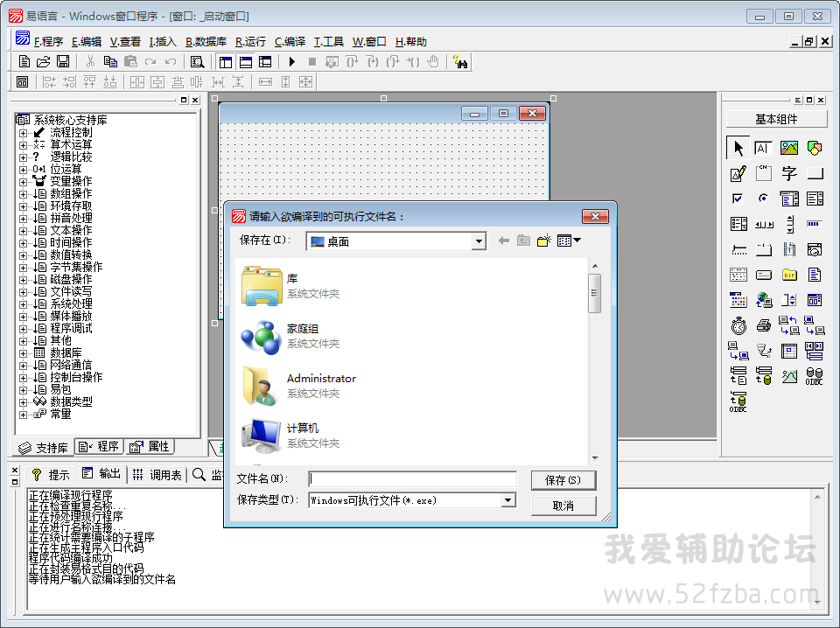The width and height of the screenshot is (840, 628).
Task: Click the output line 程序代码编译成功
Action: pos(71,558)
